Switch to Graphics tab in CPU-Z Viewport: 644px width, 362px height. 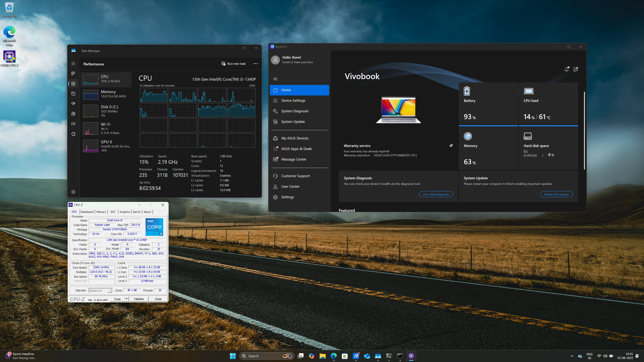tap(125, 212)
